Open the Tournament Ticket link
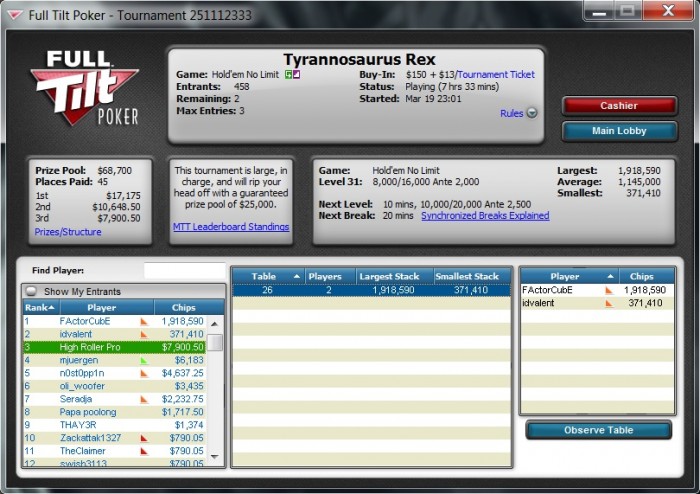The height and width of the screenshot is (494, 700). click(496, 75)
